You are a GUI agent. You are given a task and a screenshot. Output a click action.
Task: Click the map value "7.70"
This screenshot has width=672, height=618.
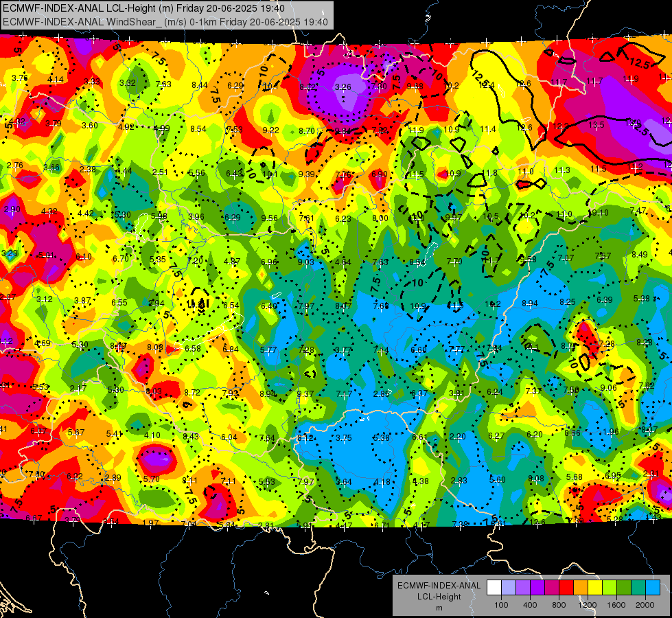coord(454,261)
